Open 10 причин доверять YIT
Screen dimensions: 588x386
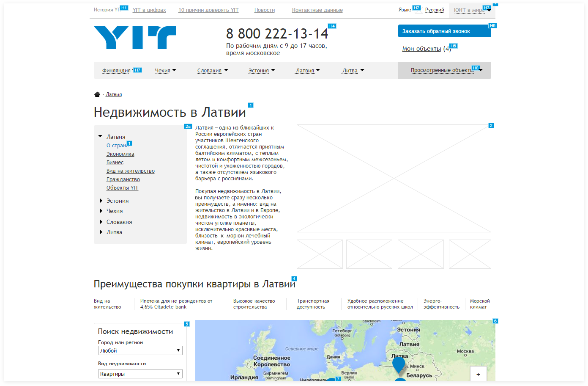click(x=208, y=10)
